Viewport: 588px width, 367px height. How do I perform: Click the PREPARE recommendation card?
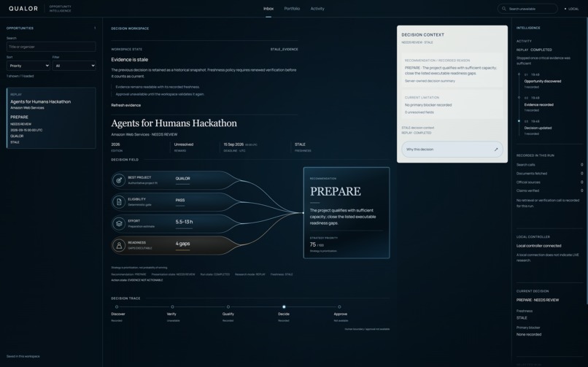346,212
